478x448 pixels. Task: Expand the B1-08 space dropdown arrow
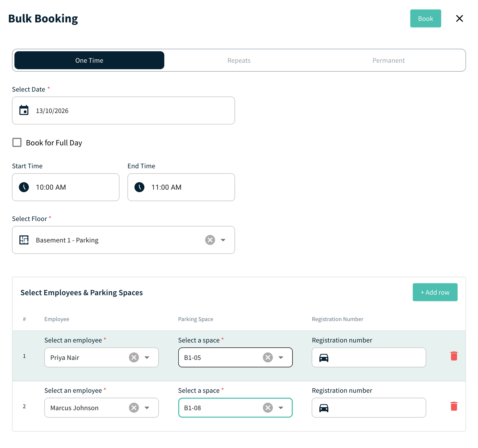281,408
